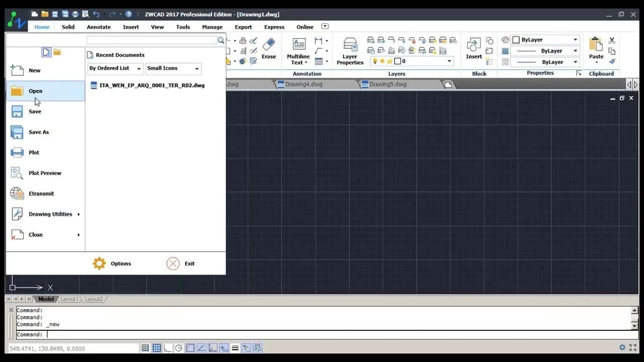The height and width of the screenshot is (362, 644).
Task: Open the linetype ByLayer dropdown
Action: (545, 62)
